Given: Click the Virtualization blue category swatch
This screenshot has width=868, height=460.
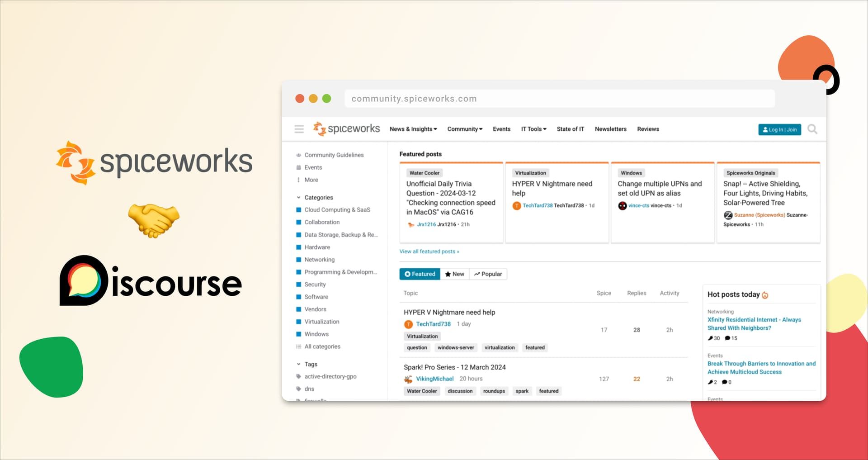Looking at the screenshot, I should pyautogui.click(x=299, y=322).
